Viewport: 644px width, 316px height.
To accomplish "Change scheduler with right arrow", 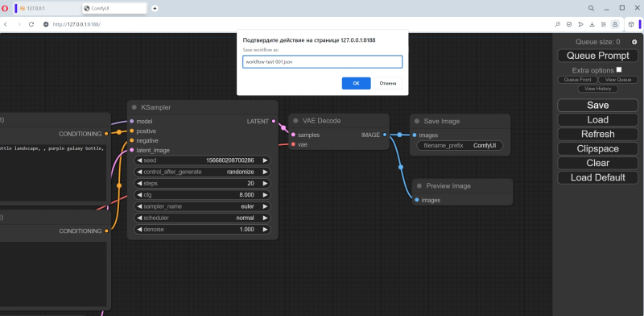I will click(266, 218).
